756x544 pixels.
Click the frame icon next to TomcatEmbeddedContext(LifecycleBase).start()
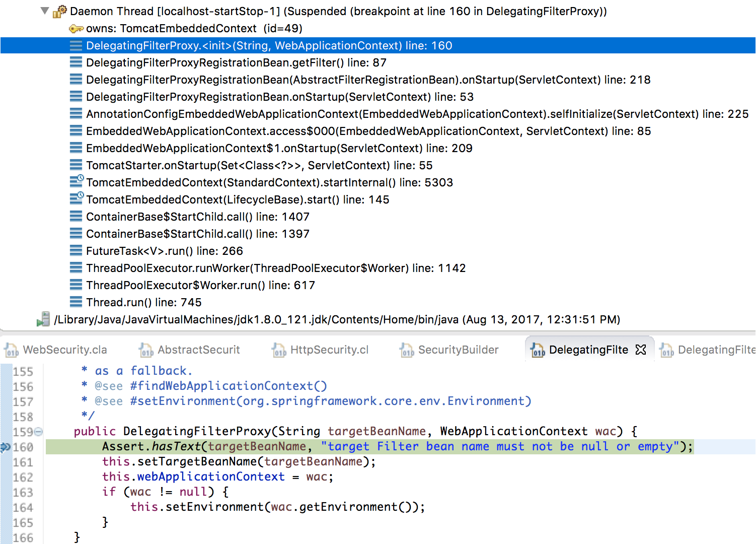tap(77, 199)
